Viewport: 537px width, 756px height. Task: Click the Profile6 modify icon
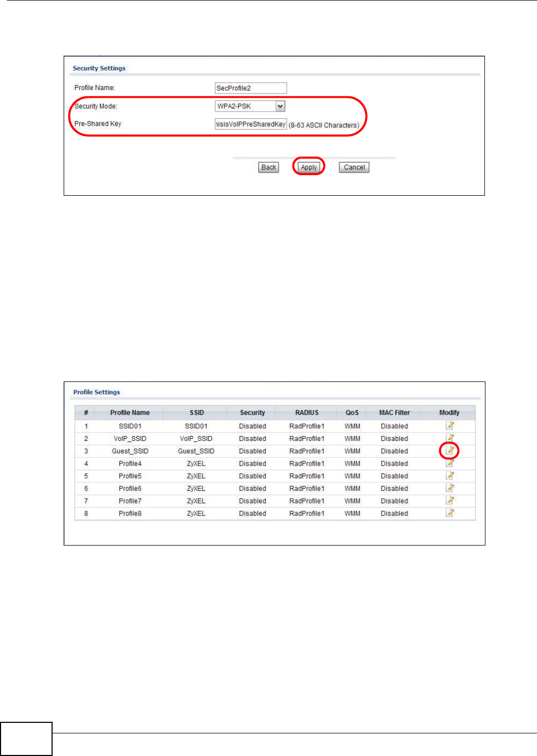coord(450,488)
